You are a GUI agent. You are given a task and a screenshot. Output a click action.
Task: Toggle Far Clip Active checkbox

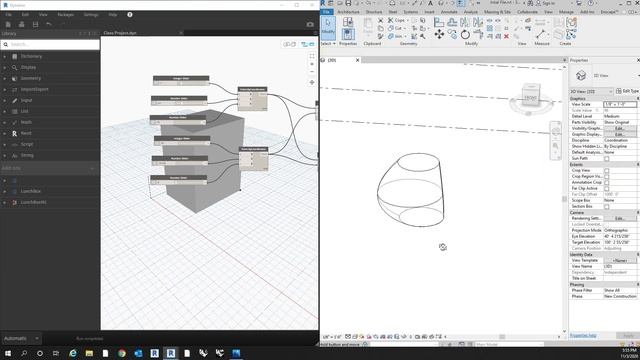pyautogui.click(x=607, y=189)
